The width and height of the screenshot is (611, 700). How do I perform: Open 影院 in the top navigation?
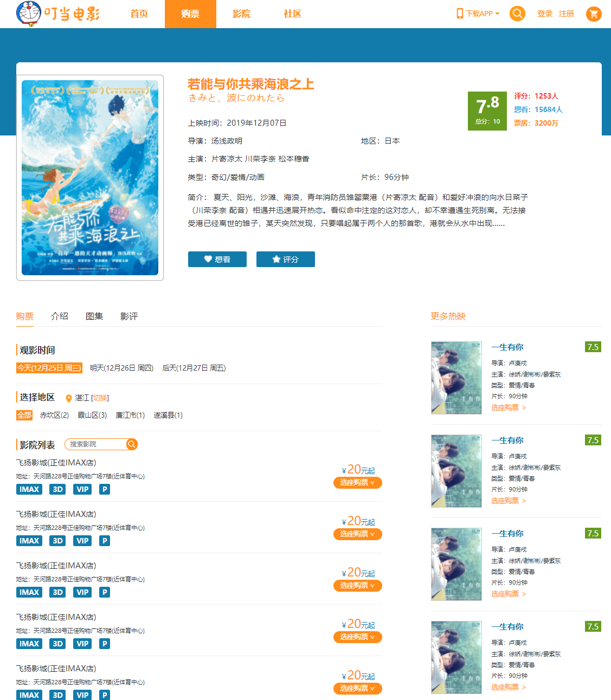(x=242, y=14)
